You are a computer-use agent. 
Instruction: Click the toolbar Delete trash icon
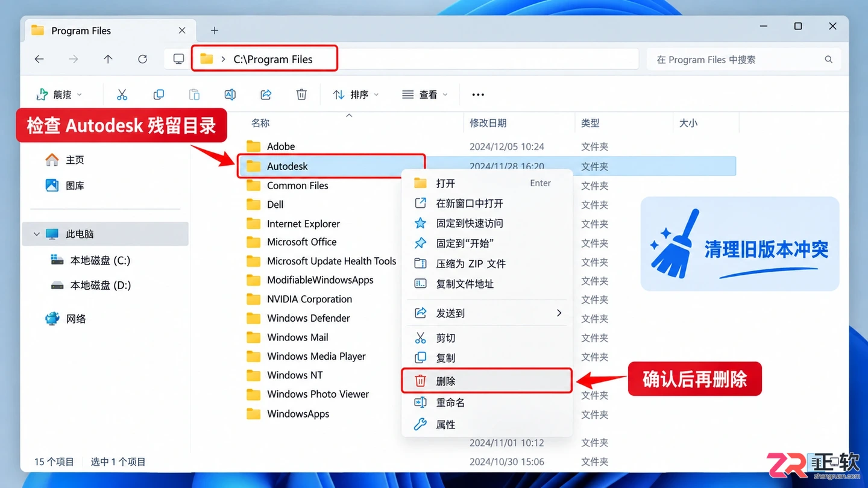(301, 95)
